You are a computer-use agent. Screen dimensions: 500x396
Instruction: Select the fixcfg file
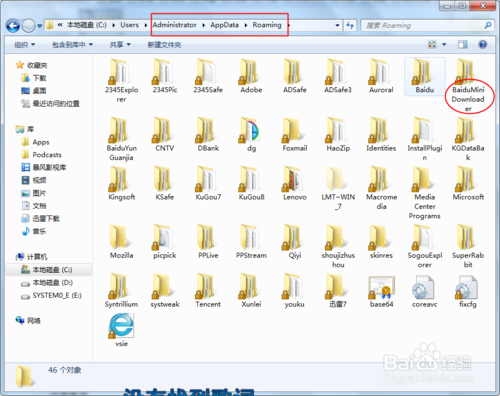pyautogui.click(x=468, y=291)
